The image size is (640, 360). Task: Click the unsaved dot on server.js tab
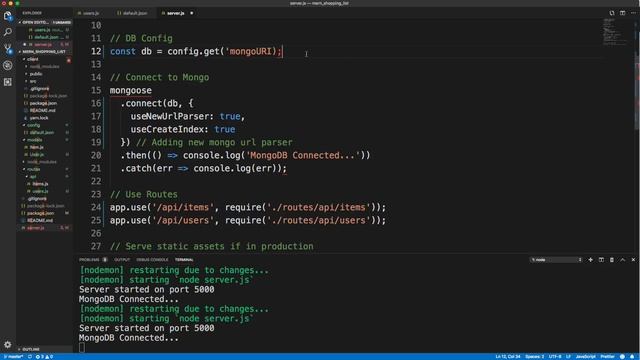point(191,13)
